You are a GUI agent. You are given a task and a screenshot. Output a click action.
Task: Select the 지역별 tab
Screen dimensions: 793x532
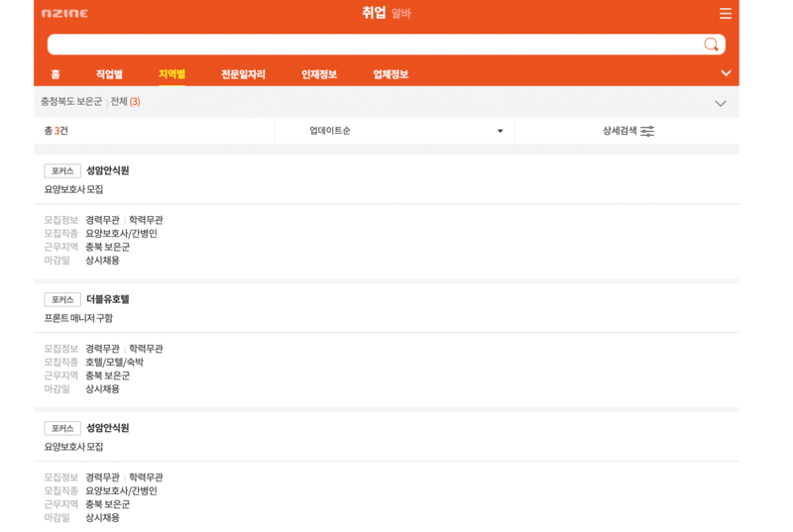click(x=171, y=74)
